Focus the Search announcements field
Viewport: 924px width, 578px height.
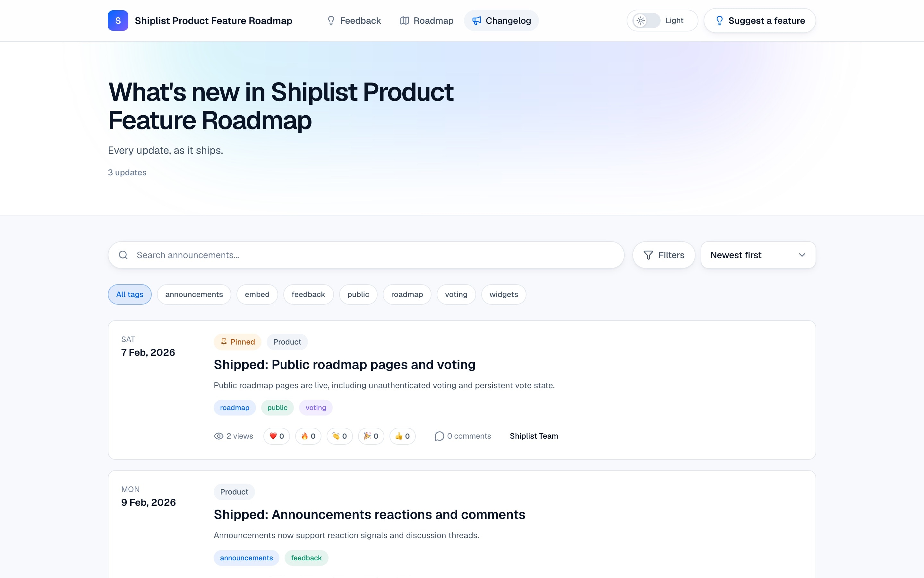366,255
